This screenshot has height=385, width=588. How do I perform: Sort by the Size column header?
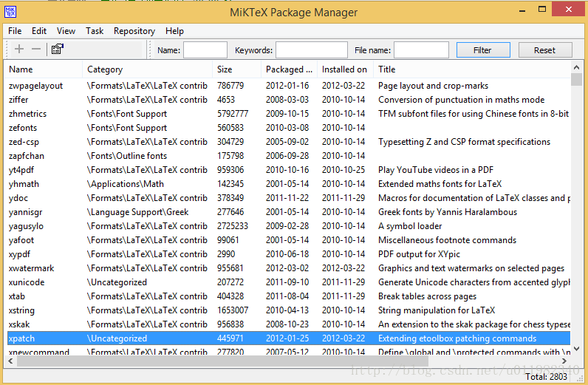click(x=236, y=69)
